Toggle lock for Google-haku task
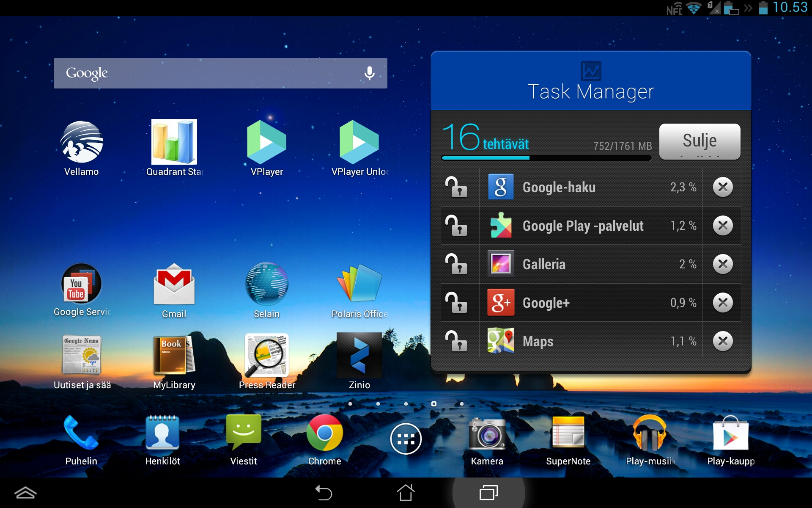Viewport: 812px width, 508px height. (456, 187)
